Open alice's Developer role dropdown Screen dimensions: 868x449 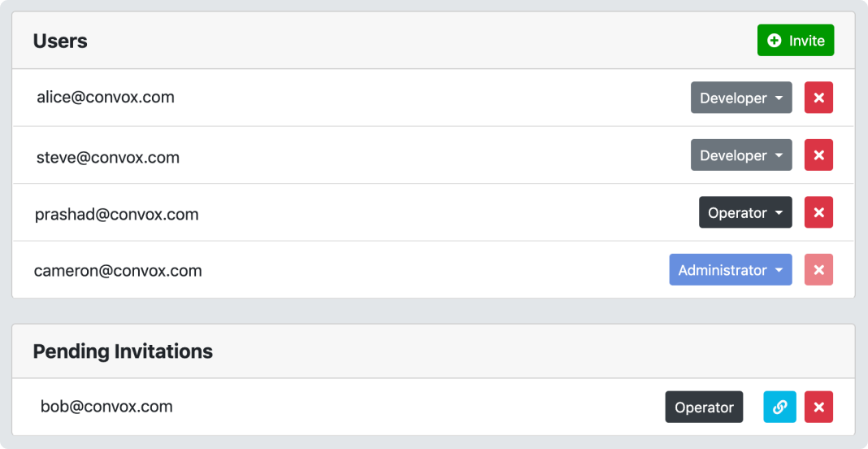pos(741,98)
